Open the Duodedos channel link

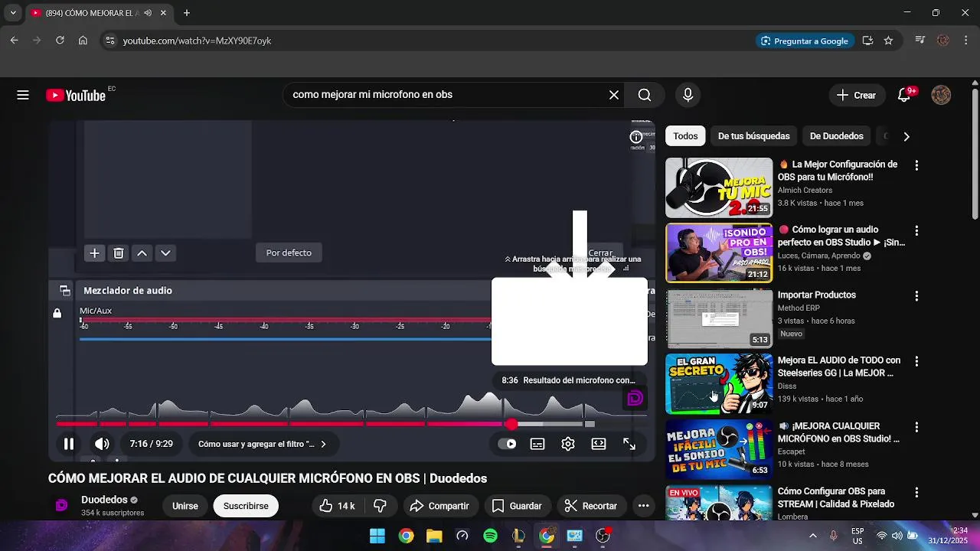104,500
